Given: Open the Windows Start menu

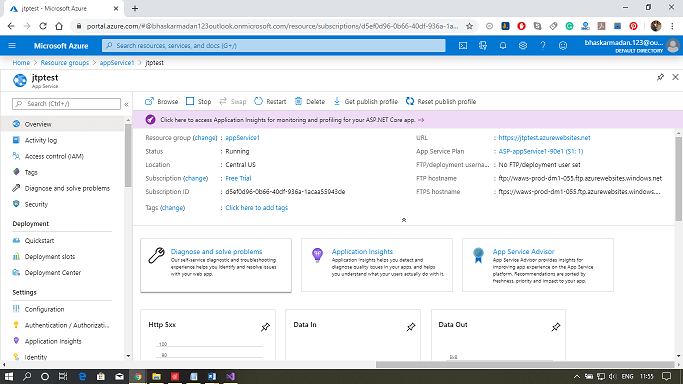Looking at the screenshot, I should click(x=9, y=376).
